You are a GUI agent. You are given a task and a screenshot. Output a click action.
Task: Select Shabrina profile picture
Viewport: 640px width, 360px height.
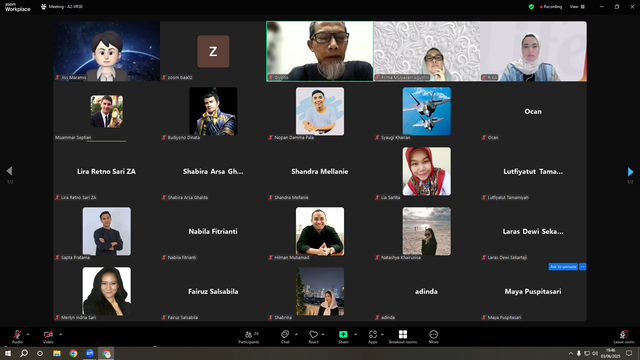click(320, 291)
